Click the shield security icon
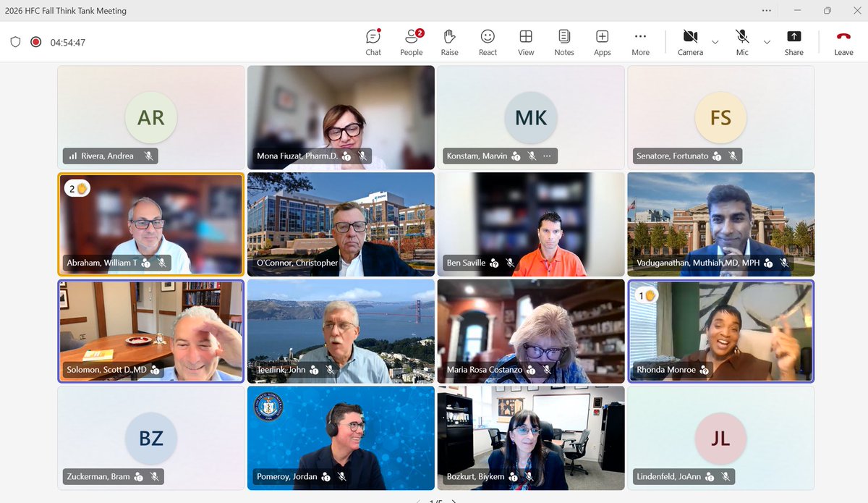868x503 pixels. point(15,42)
